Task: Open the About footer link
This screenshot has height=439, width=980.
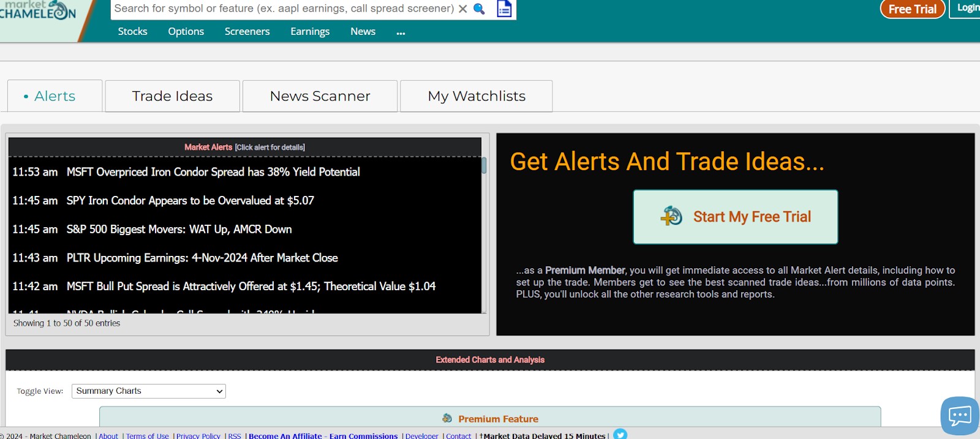Action: pos(108,436)
